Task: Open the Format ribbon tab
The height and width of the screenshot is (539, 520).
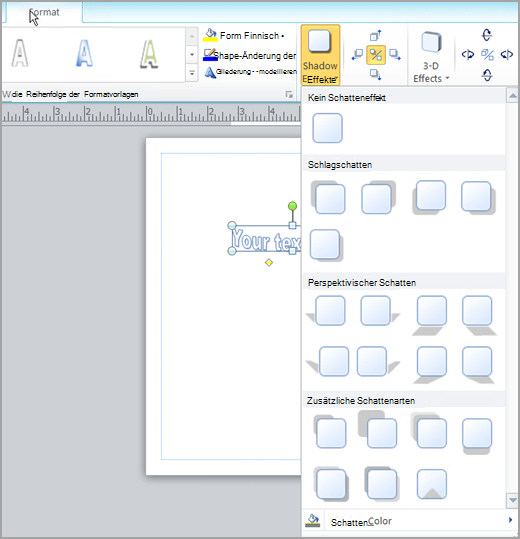Action: tap(44, 12)
